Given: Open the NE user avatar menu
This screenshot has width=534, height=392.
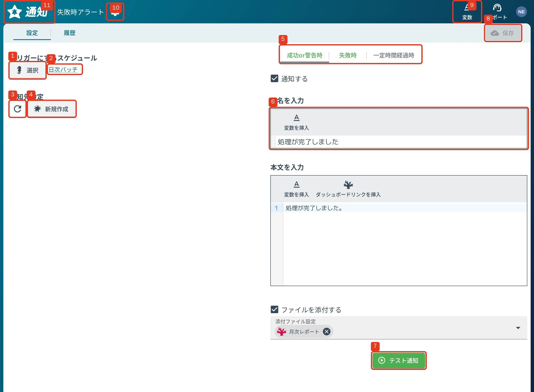Looking at the screenshot, I should (521, 12).
